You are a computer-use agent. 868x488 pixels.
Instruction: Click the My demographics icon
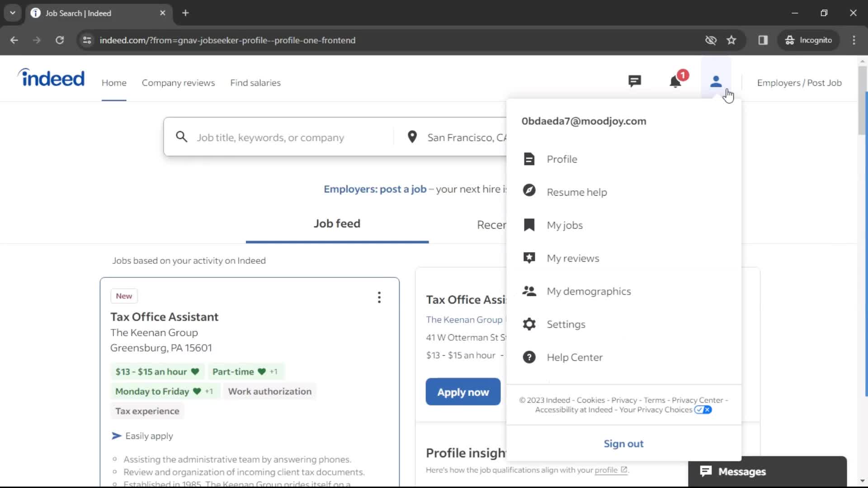[x=528, y=291]
